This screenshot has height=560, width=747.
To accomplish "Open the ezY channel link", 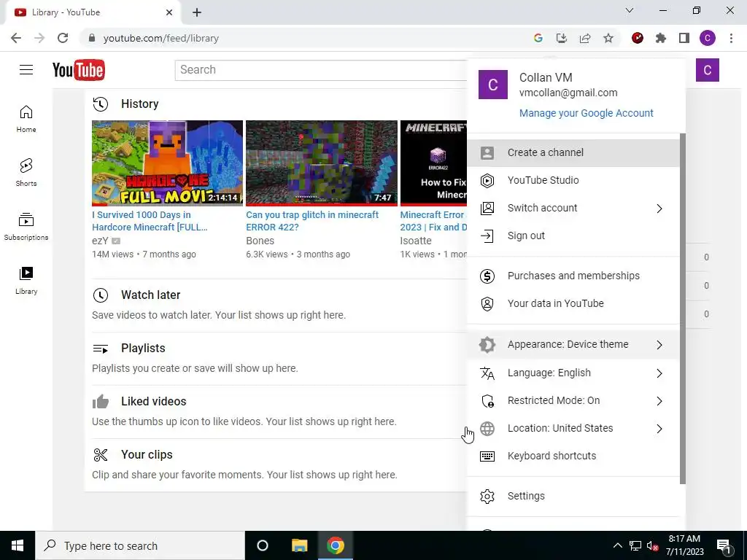I will click(100, 241).
